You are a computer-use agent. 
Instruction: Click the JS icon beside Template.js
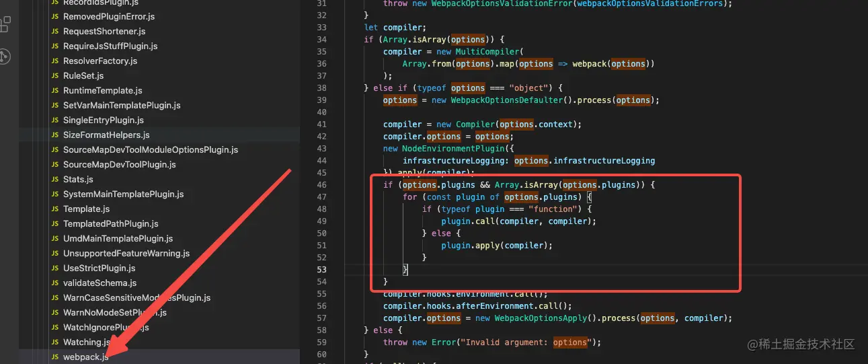point(55,209)
